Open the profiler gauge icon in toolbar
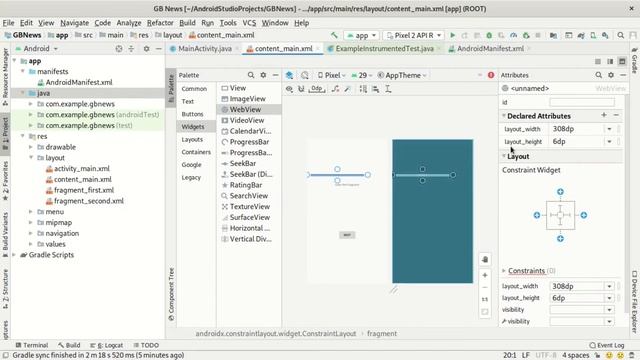 [x=513, y=36]
